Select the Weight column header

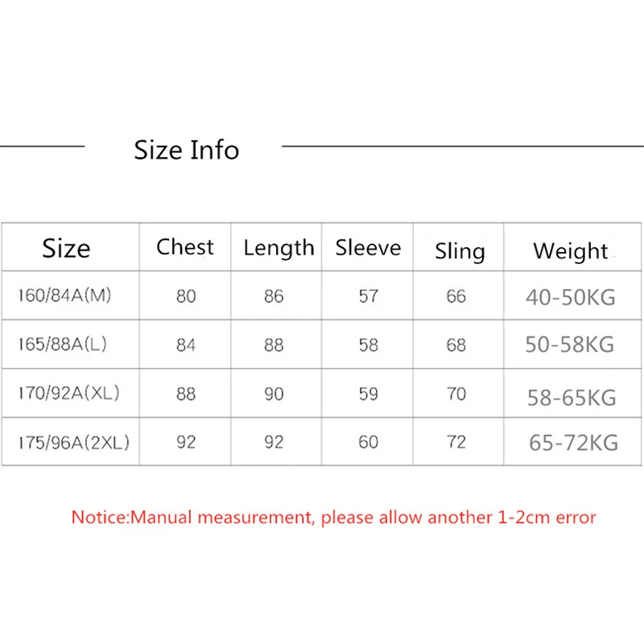tap(571, 250)
